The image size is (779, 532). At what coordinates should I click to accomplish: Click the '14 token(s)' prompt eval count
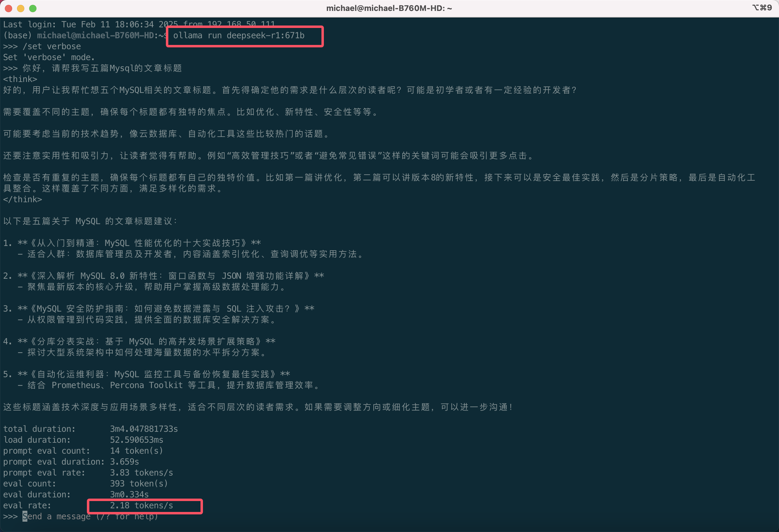pyautogui.click(x=136, y=451)
